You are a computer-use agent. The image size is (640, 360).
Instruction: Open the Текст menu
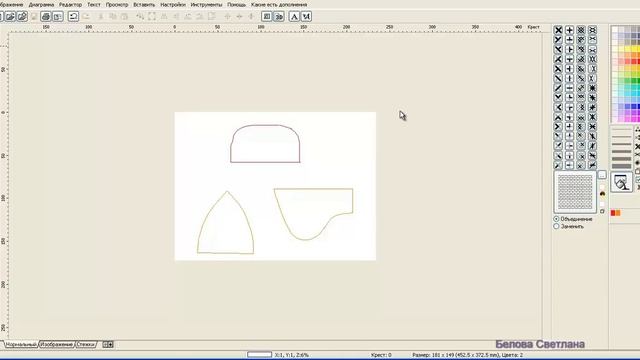coord(93,4)
